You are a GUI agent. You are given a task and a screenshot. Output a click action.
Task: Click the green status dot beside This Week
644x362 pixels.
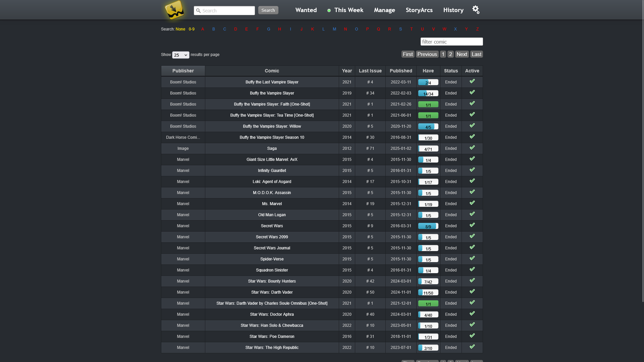[329, 10]
